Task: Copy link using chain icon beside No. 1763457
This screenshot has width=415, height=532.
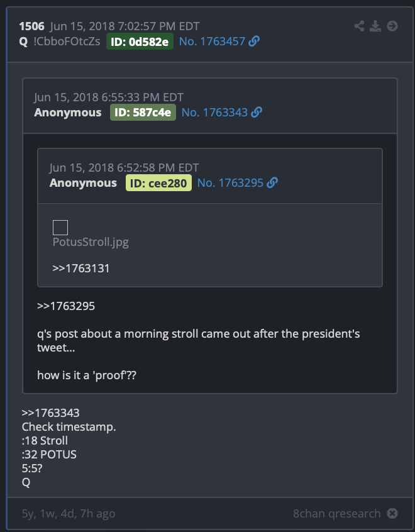Action: pyautogui.click(x=254, y=42)
